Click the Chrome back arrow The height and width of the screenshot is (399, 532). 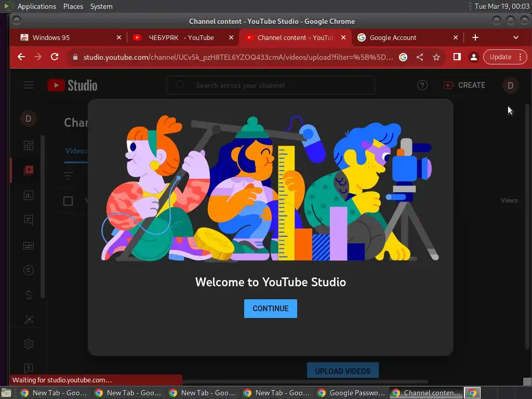coord(21,57)
